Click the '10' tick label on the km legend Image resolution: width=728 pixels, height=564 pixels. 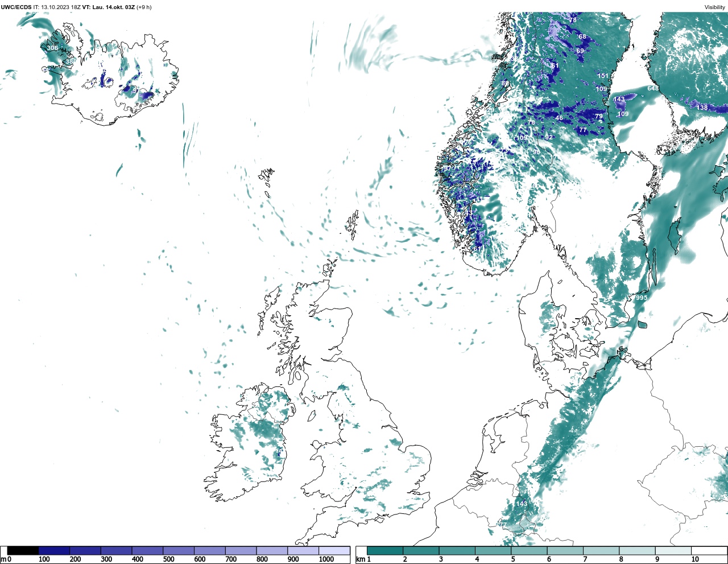(x=695, y=559)
